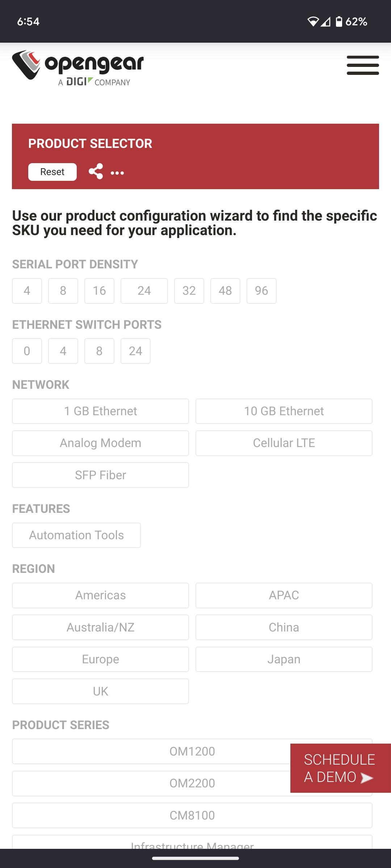Choose the APAC region option
Image resolution: width=391 pixels, height=868 pixels.
(x=284, y=595)
